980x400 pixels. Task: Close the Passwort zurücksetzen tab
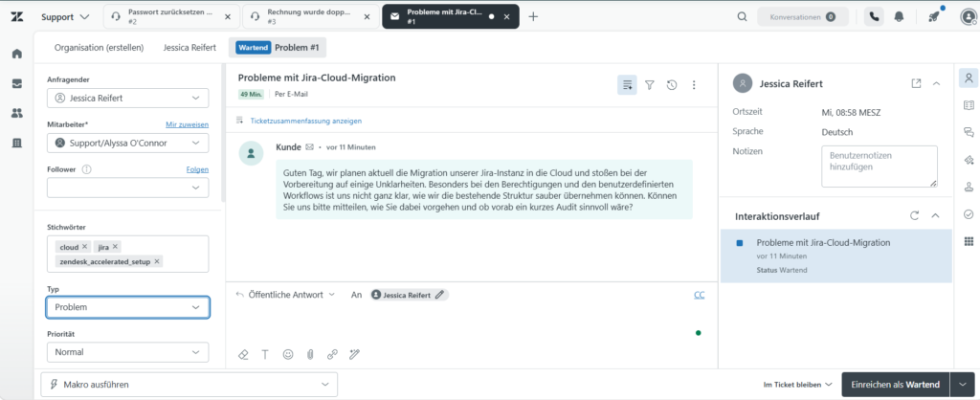click(x=227, y=17)
